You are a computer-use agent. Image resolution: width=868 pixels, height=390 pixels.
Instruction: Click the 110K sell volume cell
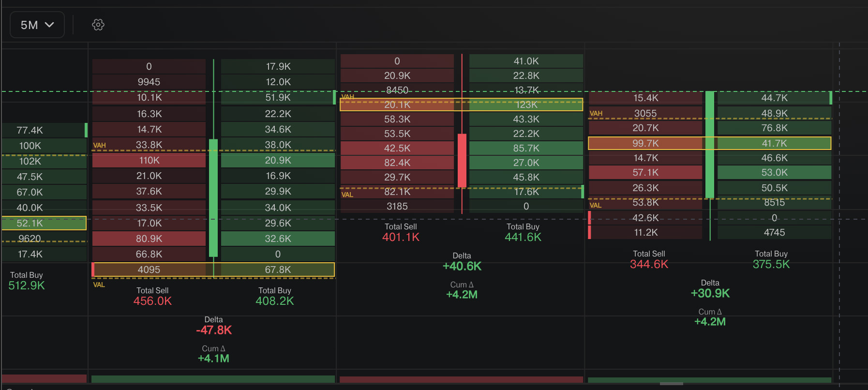pos(149,160)
